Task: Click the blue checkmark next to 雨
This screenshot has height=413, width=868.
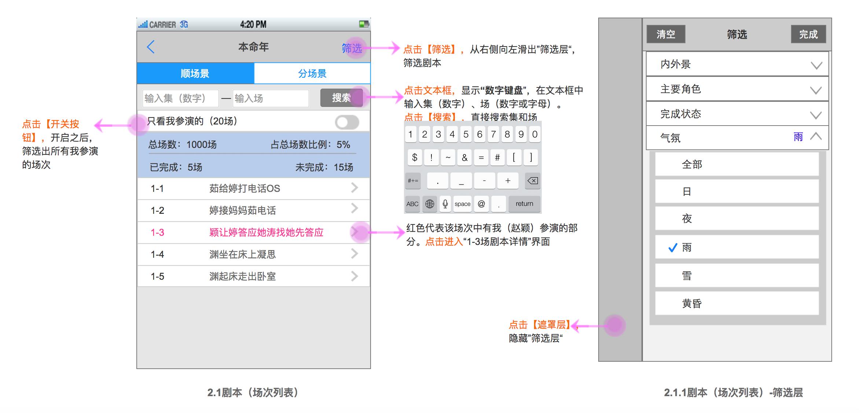Action: [x=673, y=248]
